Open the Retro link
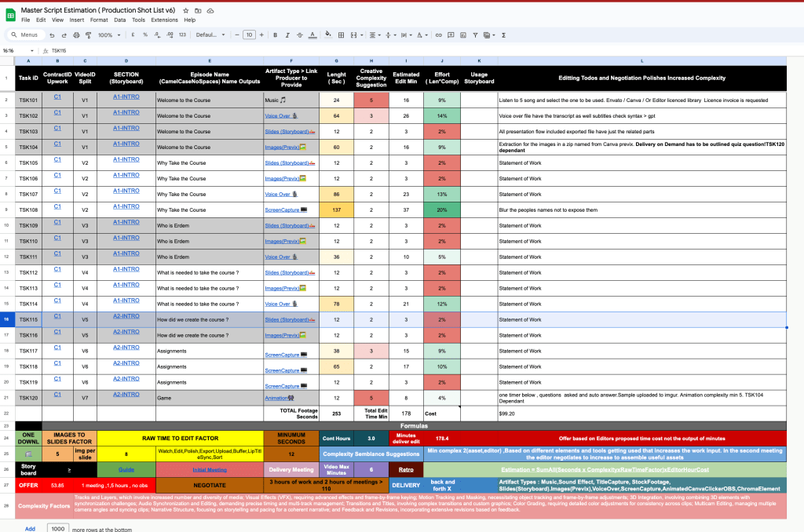Image resolution: width=804 pixels, height=532 pixels. coord(406,469)
